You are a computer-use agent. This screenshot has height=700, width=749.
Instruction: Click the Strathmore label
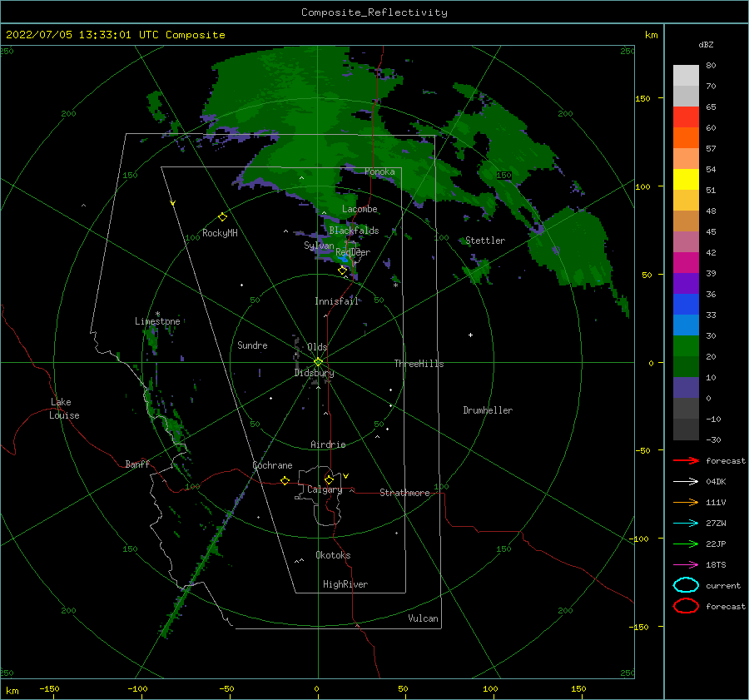pos(404,493)
